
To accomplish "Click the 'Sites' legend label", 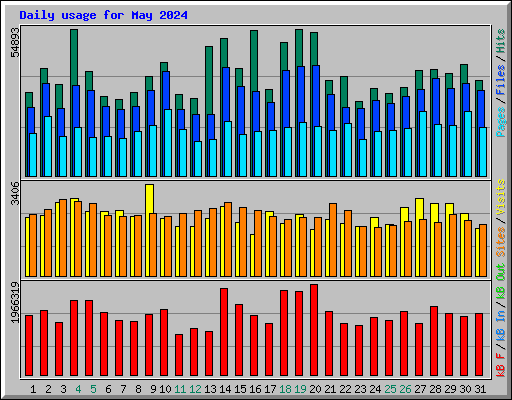I will tap(501, 242).
